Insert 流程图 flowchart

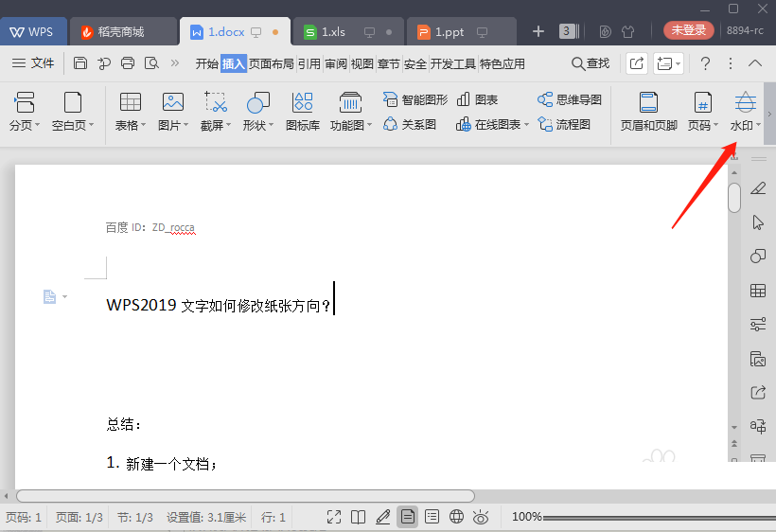click(564, 124)
